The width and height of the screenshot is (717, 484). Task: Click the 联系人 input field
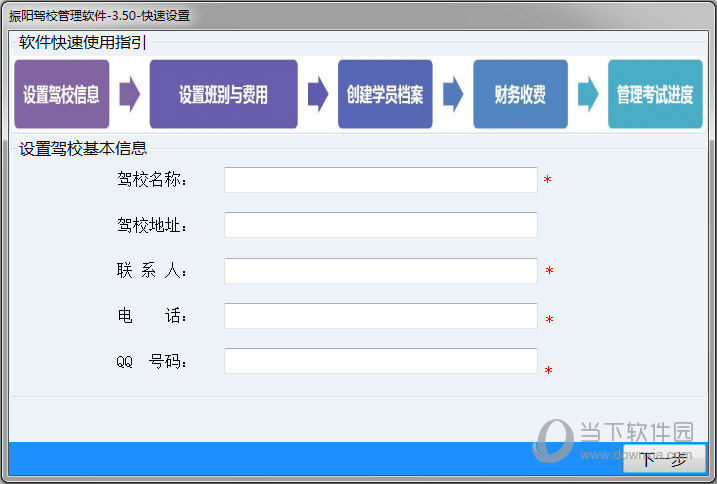380,271
